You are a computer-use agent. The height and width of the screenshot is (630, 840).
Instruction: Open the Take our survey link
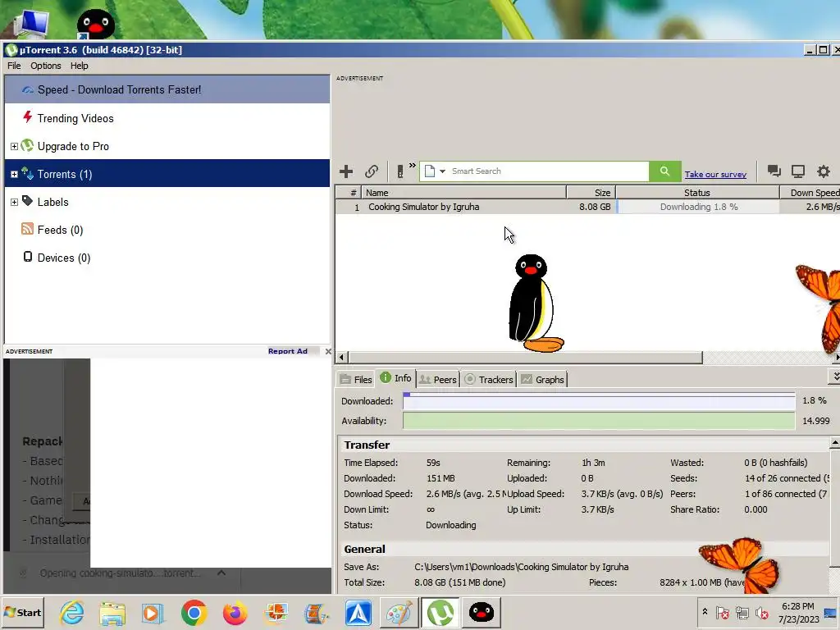coord(715,174)
